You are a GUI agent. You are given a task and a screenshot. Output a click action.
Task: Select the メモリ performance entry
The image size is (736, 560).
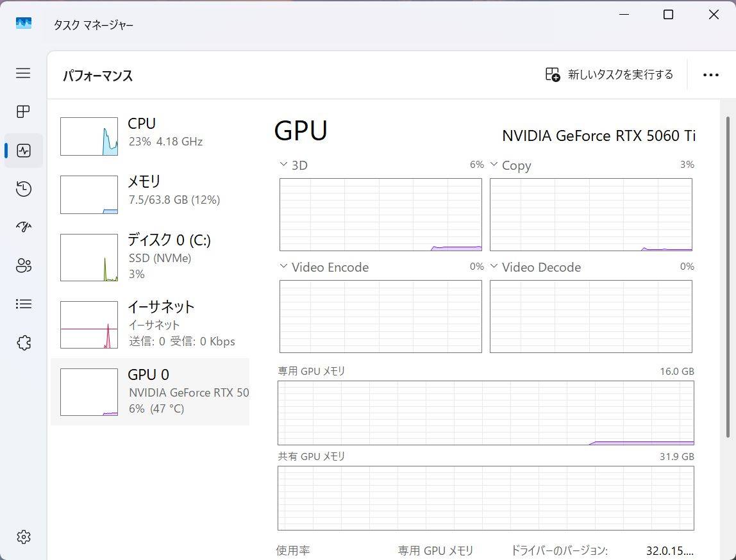tap(150, 195)
